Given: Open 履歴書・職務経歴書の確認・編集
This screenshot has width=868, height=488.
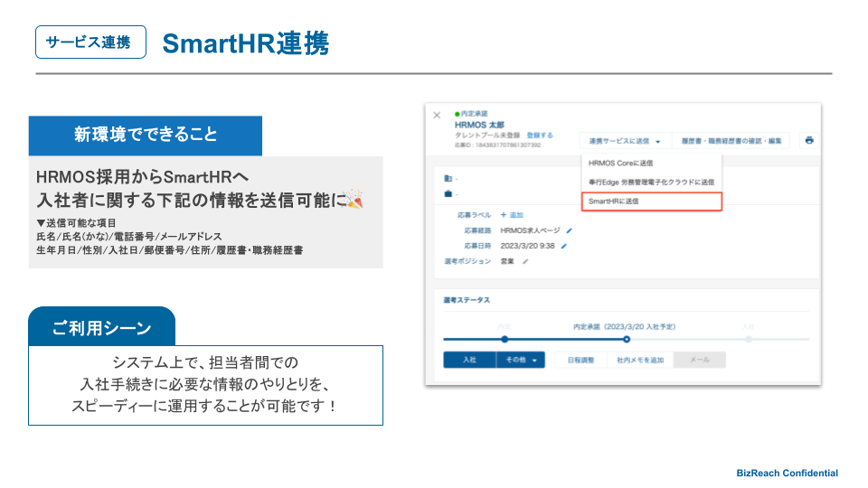Looking at the screenshot, I should [731, 141].
